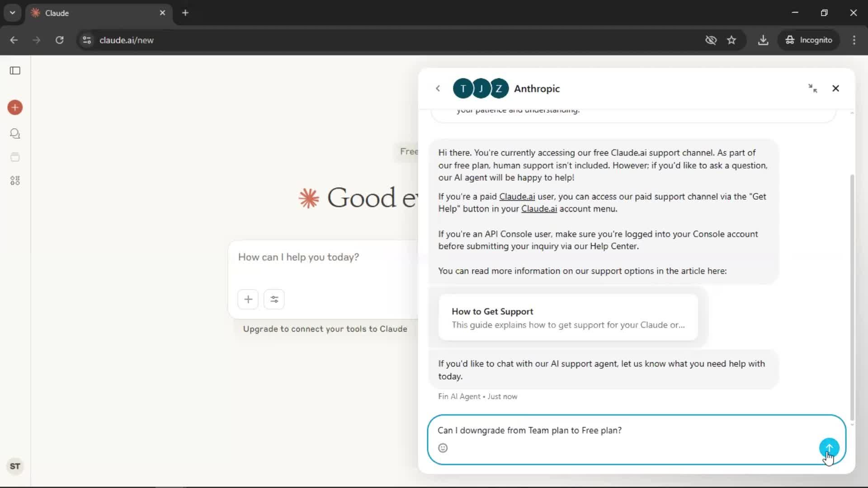Select the Claude browser tab
This screenshot has width=868, height=488.
(98, 13)
